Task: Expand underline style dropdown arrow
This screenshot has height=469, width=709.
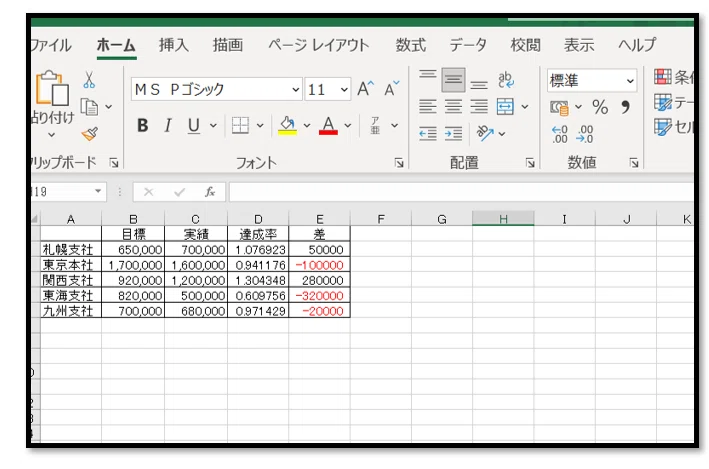Action: 213,125
